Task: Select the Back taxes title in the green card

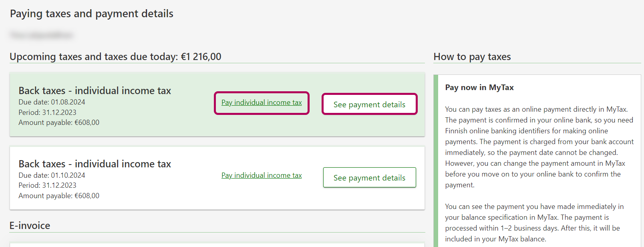Action: coord(95,90)
